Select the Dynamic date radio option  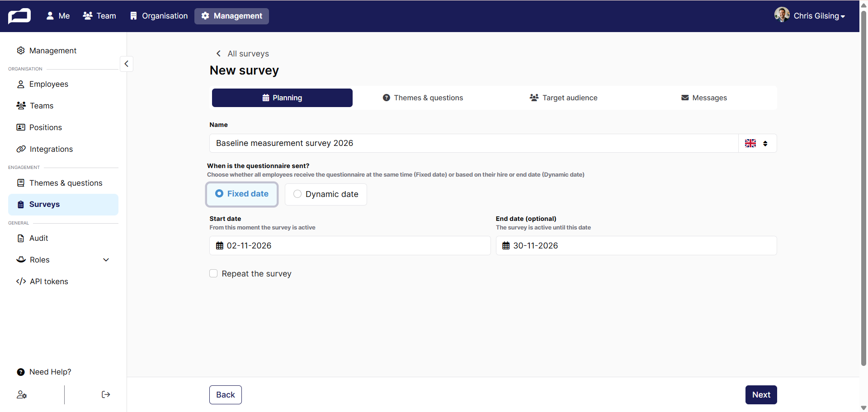coord(326,194)
